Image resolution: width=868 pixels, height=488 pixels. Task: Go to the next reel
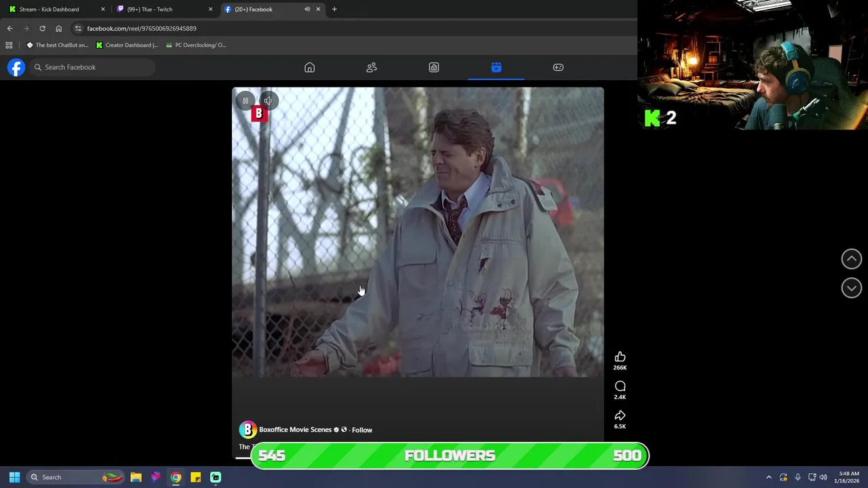pyautogui.click(x=852, y=288)
